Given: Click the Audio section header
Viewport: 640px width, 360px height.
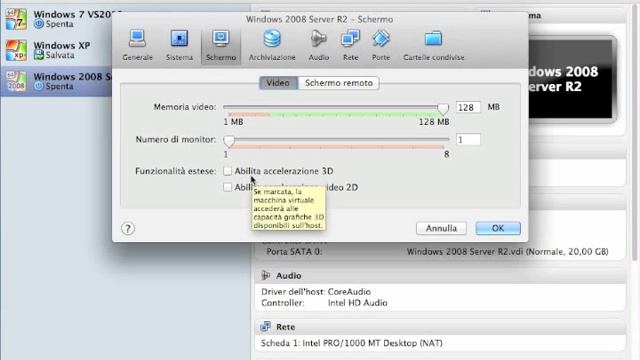Looking at the screenshot, I should tap(441, 276).
